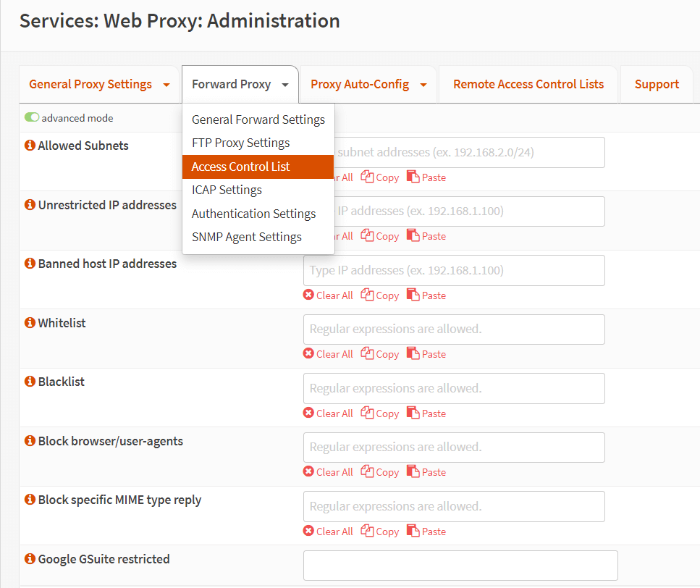Open the Support tab
Screen dimensions: 700x588
[x=657, y=84]
